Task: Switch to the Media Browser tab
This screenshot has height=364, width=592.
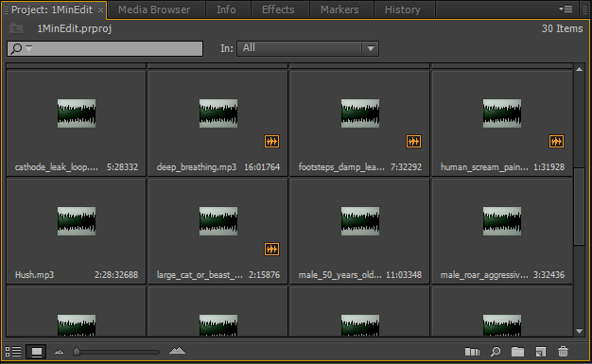Action: pos(154,9)
